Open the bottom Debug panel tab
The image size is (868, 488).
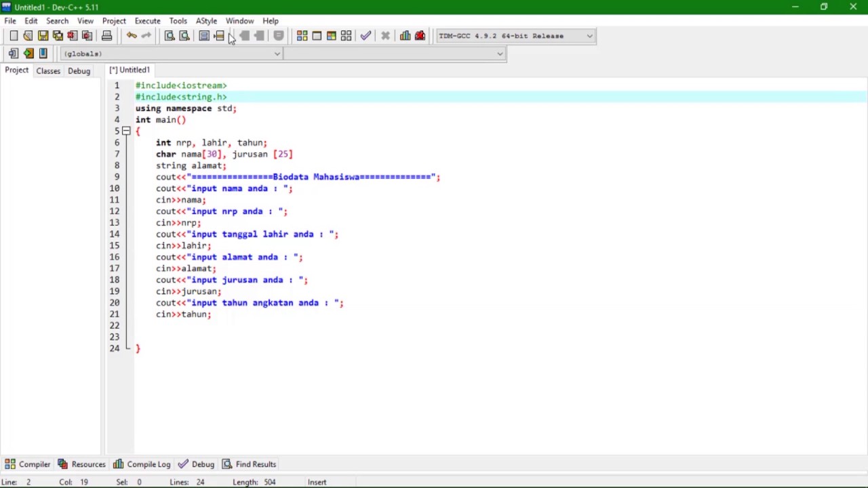coord(196,464)
